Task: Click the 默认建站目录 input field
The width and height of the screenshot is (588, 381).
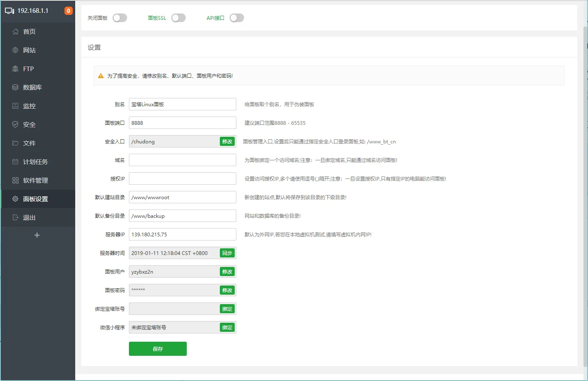Action: point(183,197)
